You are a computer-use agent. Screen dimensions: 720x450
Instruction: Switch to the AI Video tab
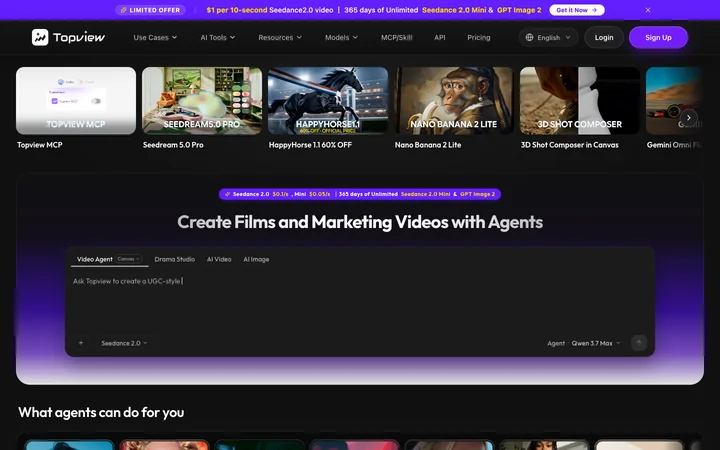coord(219,259)
